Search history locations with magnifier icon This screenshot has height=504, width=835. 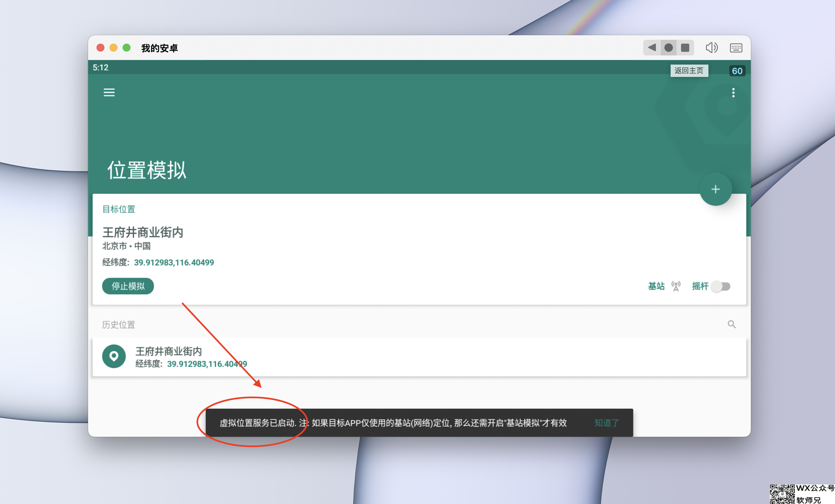pyautogui.click(x=732, y=324)
